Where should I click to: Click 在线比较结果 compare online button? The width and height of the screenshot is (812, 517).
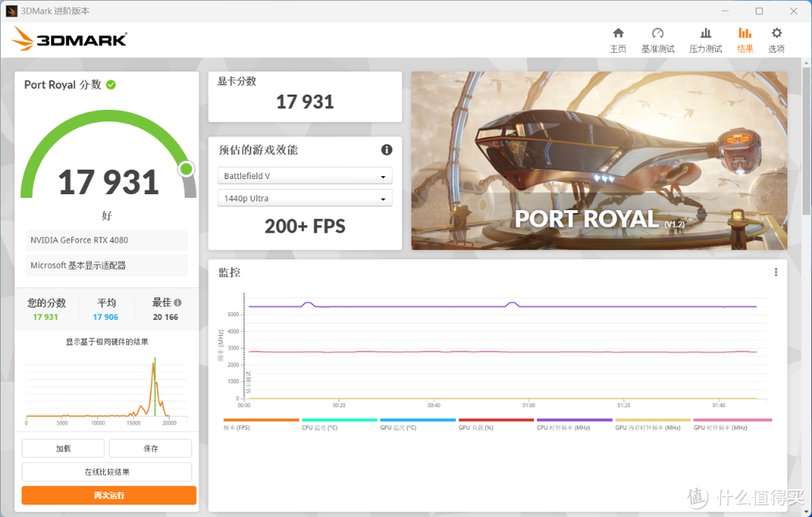pos(107,472)
